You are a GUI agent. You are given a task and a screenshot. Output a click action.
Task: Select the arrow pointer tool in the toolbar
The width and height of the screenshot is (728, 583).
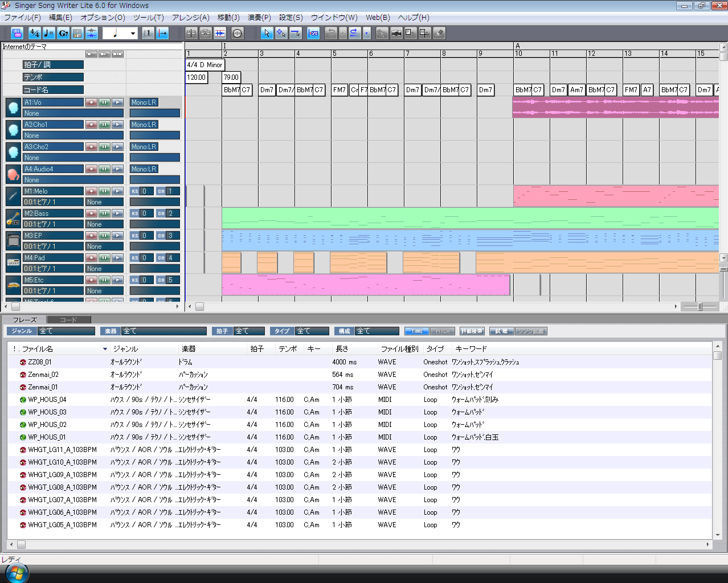pos(267,33)
